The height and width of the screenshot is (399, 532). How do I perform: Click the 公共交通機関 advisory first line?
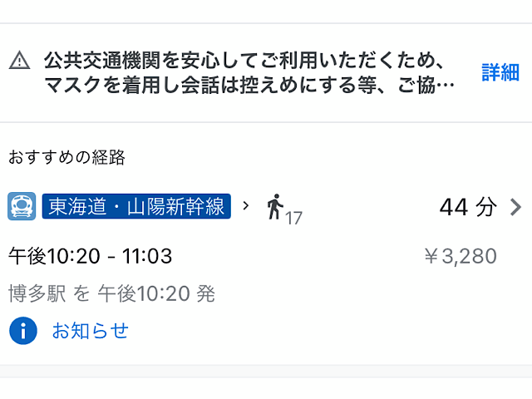point(244,61)
